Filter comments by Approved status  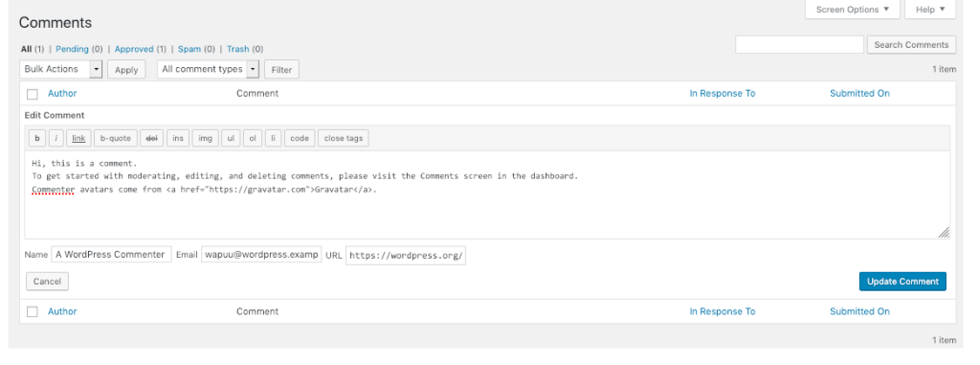tap(134, 49)
